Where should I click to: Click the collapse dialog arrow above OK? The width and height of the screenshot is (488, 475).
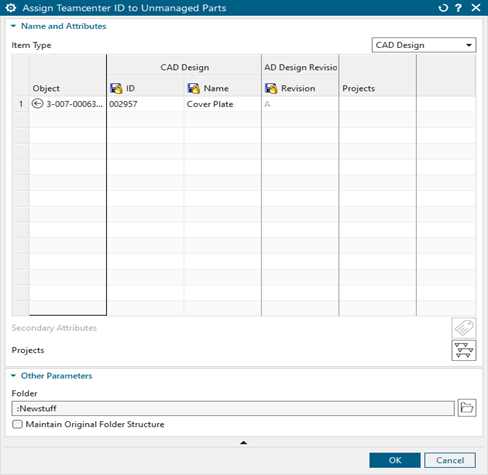(x=244, y=443)
